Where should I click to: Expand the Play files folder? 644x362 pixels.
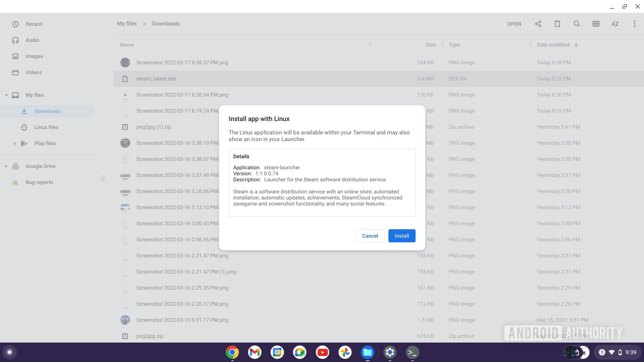point(15,143)
